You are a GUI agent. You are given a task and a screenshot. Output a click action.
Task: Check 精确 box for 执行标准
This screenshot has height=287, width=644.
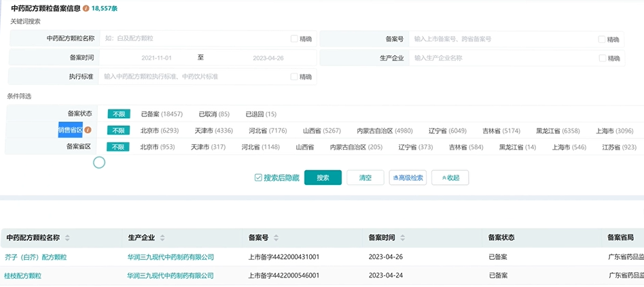coord(294,76)
